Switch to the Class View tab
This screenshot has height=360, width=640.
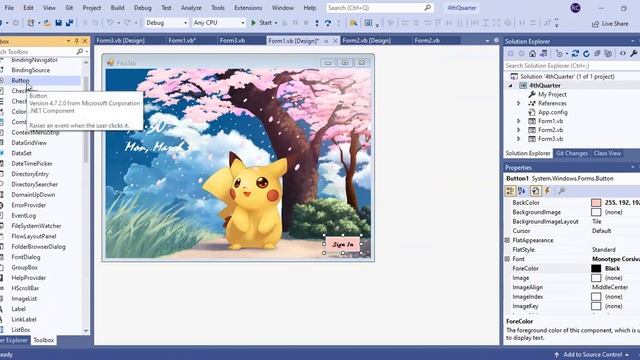click(x=607, y=153)
